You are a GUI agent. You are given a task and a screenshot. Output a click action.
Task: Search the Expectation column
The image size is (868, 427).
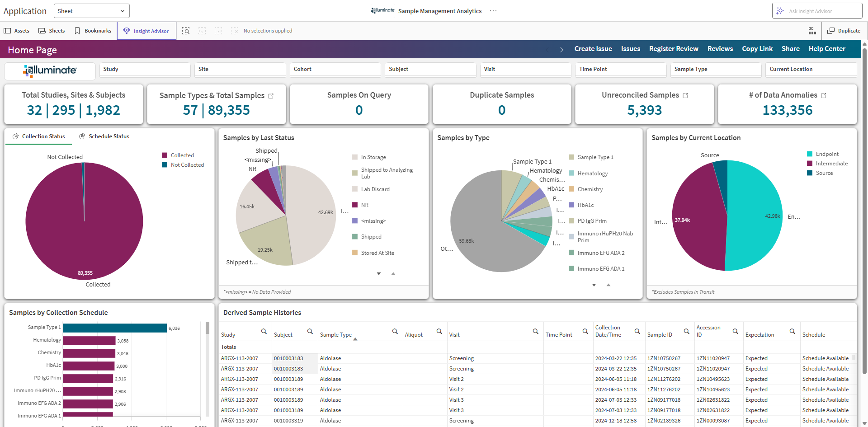click(793, 331)
